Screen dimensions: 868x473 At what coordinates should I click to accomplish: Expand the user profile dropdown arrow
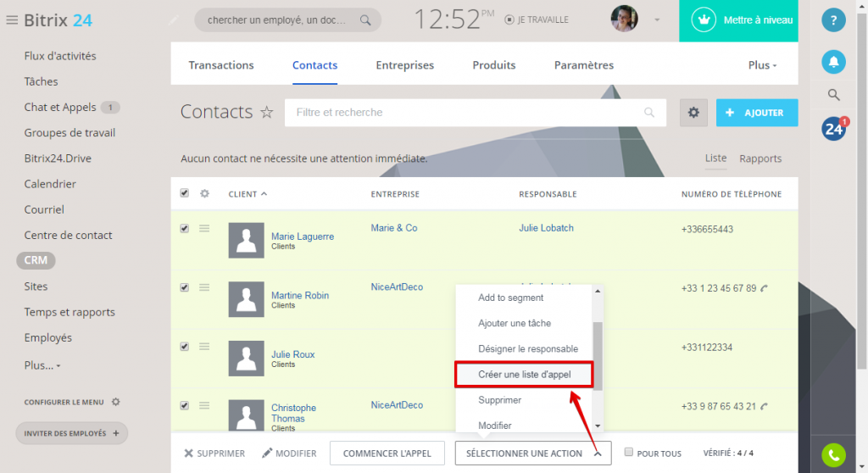[657, 20]
